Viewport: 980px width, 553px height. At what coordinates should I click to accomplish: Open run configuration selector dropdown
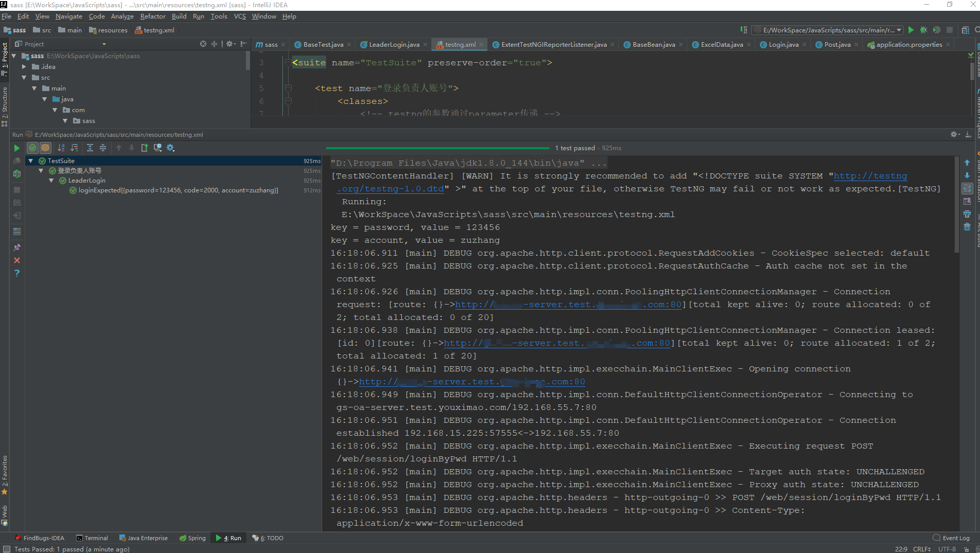(827, 30)
